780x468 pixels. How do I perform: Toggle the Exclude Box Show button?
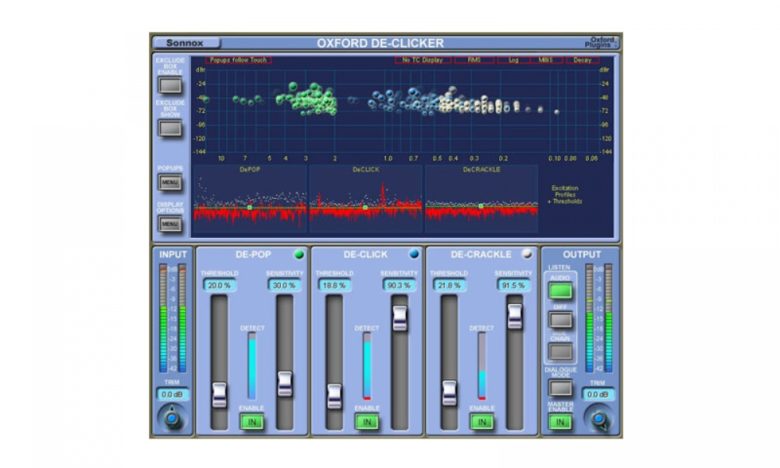coord(170,127)
